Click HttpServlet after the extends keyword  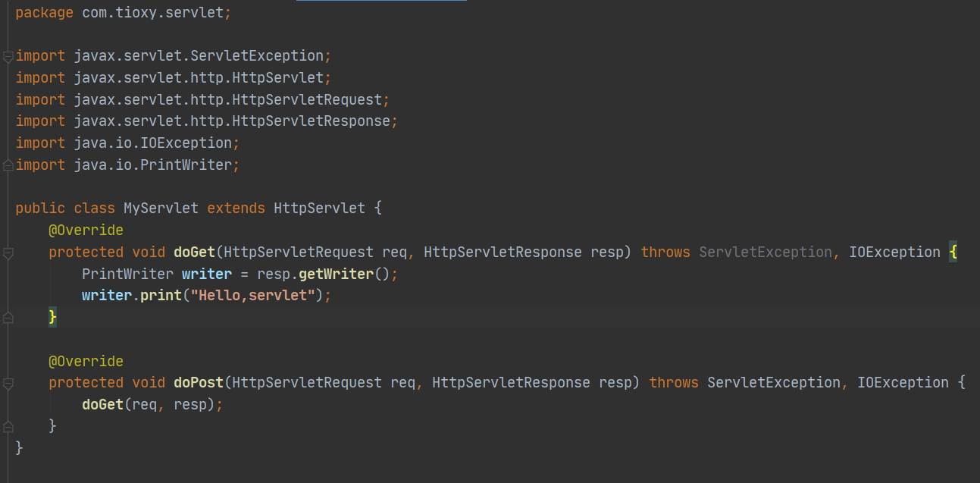tap(319, 209)
